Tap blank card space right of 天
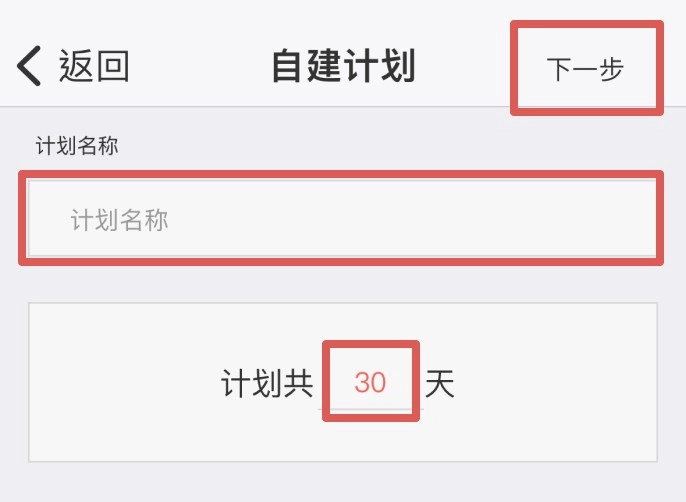This screenshot has height=502, width=686. click(x=560, y=383)
